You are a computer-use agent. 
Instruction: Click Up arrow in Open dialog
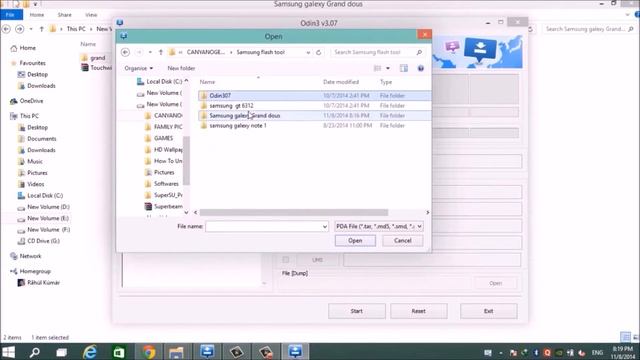[161, 52]
